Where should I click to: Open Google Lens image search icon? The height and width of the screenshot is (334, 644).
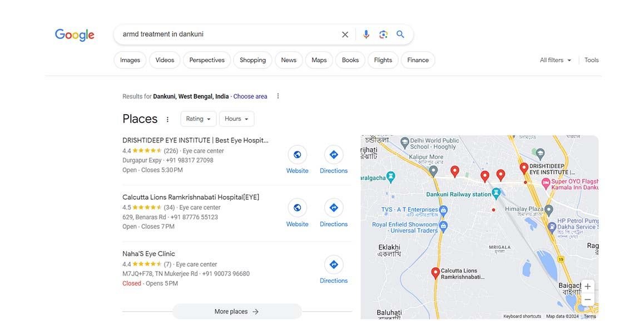(383, 35)
